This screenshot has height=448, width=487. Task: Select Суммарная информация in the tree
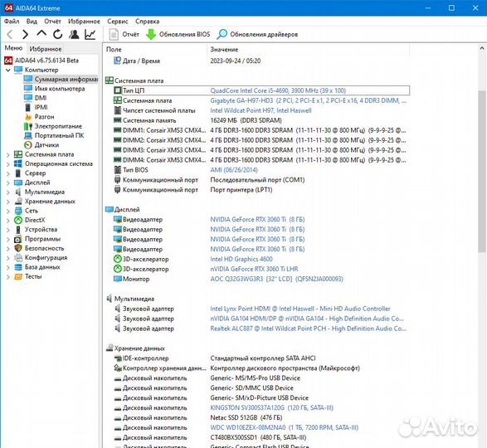[x=66, y=79]
